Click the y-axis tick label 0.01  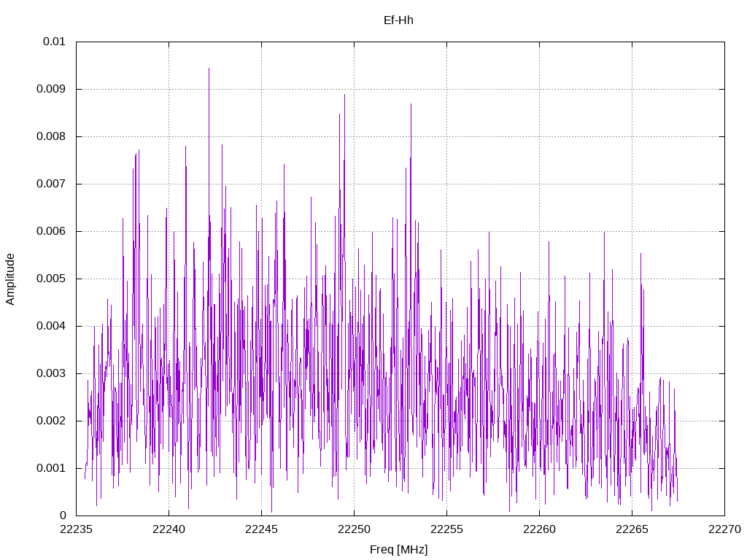point(54,42)
